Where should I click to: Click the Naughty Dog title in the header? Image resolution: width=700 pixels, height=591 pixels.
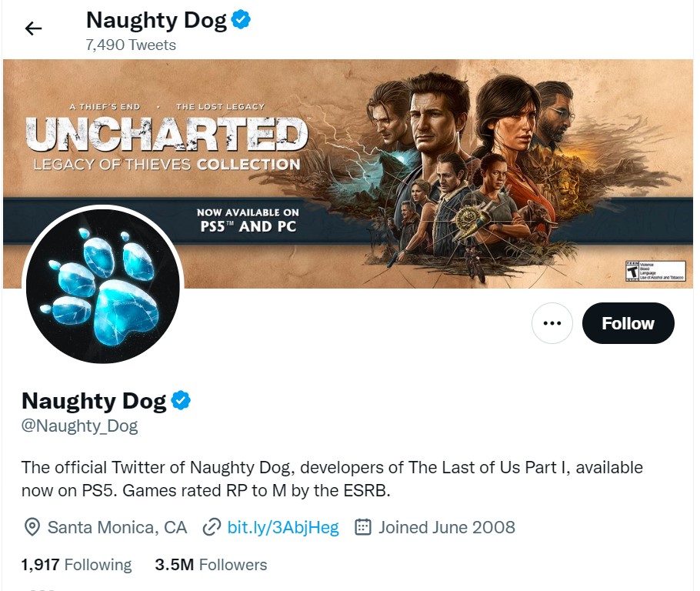156,20
